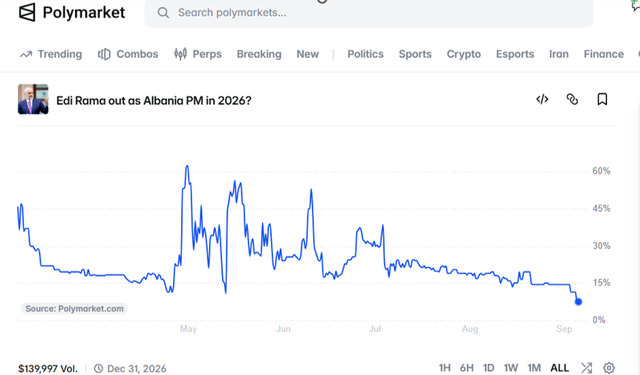Click the shuffle arrows icon near ALL
Viewport: 640px width, 375px height.
[x=587, y=368]
